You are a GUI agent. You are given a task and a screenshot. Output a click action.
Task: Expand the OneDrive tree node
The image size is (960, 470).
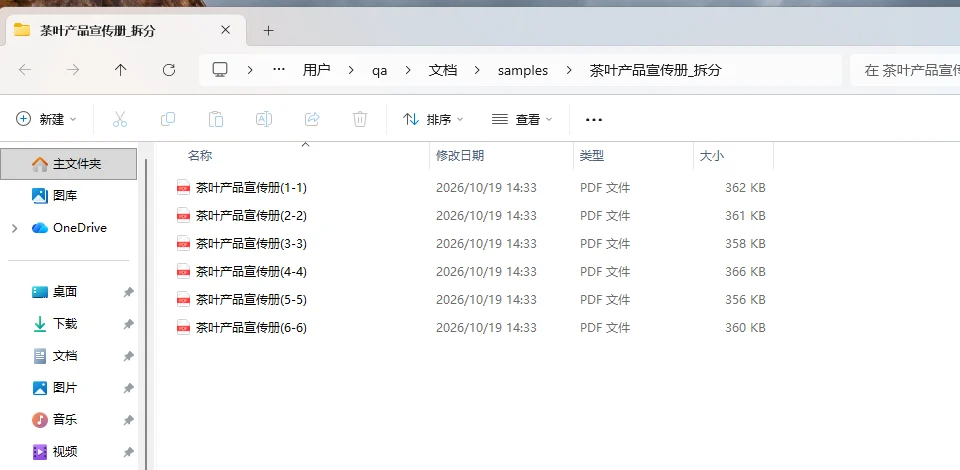coord(15,228)
